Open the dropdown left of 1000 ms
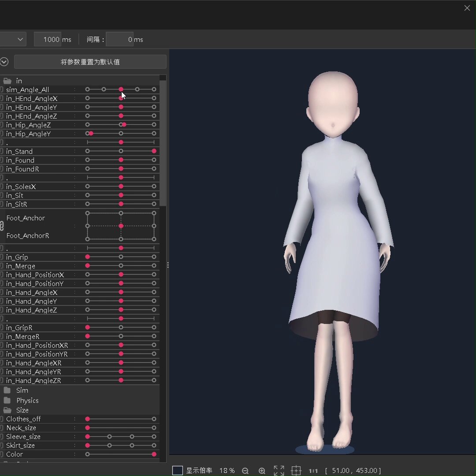This screenshot has height=476, width=476. (13, 39)
